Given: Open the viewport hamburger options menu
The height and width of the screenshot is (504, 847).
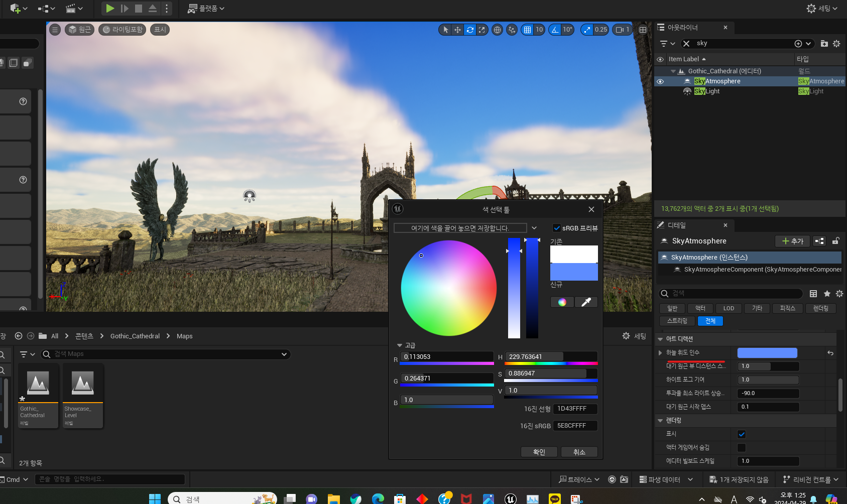Looking at the screenshot, I should coord(55,30).
